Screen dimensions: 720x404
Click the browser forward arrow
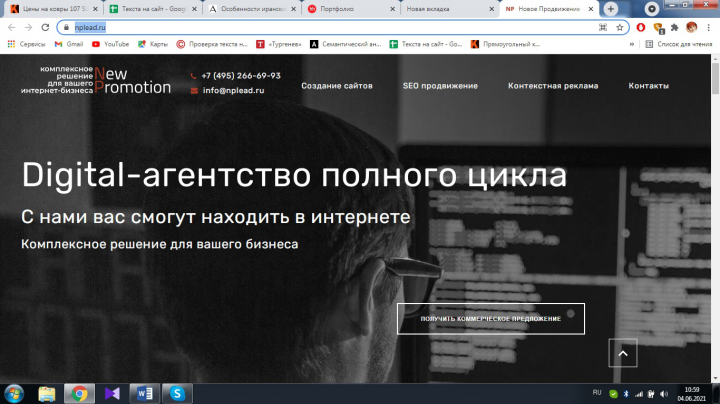pyautogui.click(x=28, y=28)
